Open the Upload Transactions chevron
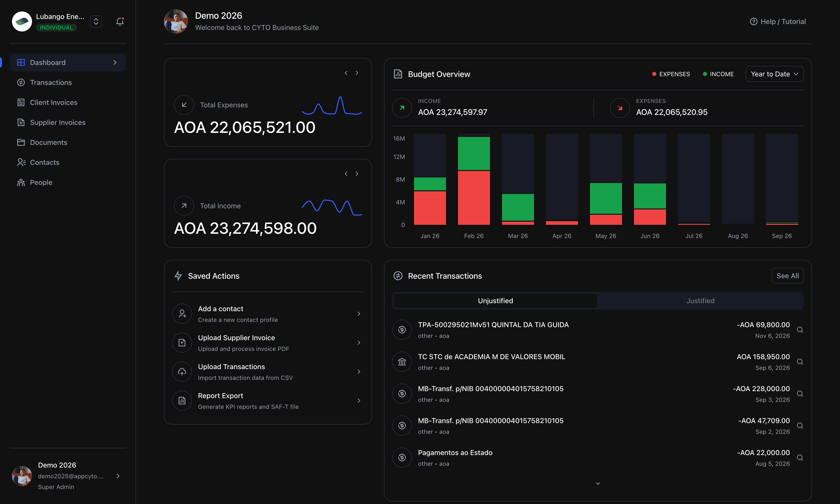 359,372
